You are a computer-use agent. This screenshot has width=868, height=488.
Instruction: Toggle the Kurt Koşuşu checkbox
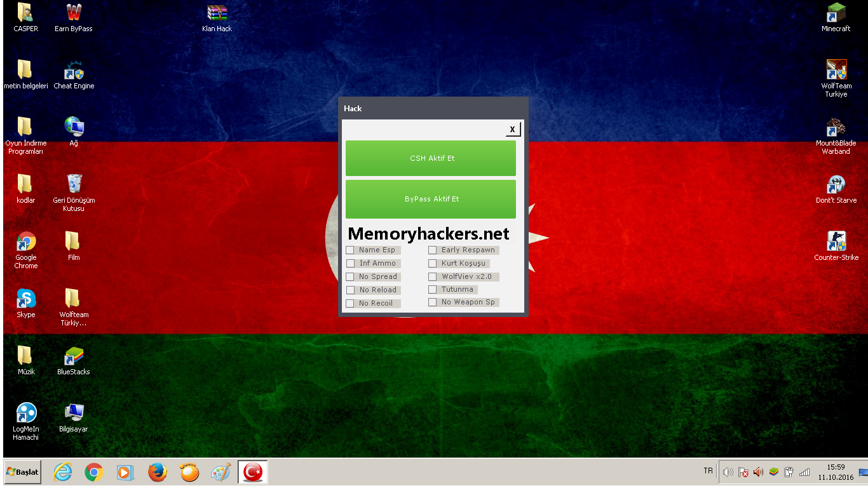[x=432, y=263]
